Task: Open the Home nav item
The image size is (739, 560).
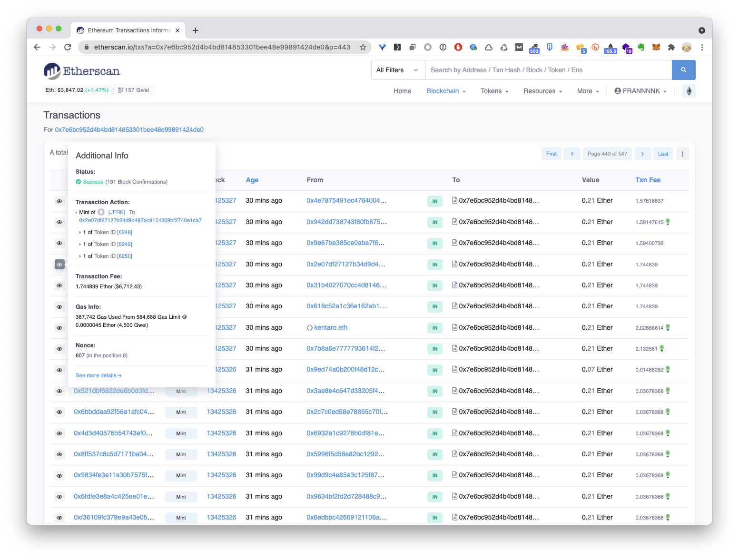Action: click(x=402, y=91)
